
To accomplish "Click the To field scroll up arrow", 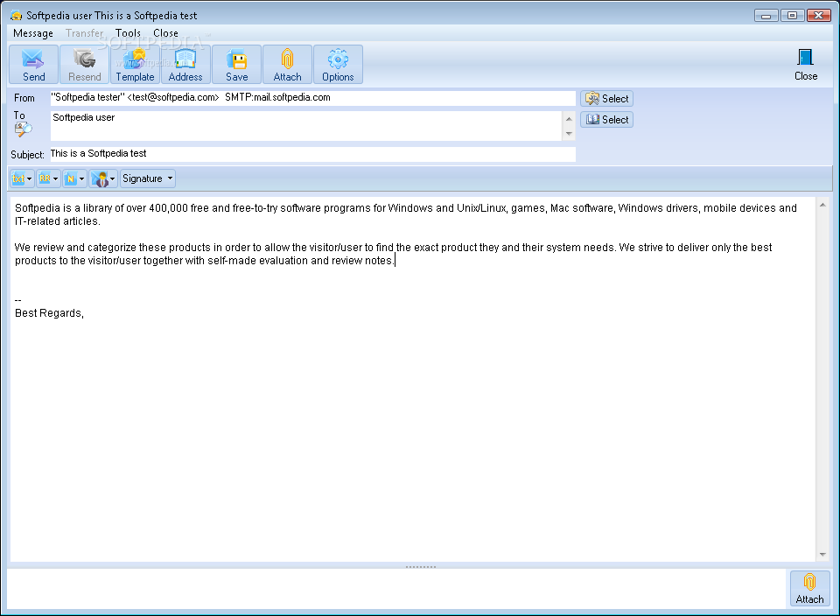I will [569, 119].
